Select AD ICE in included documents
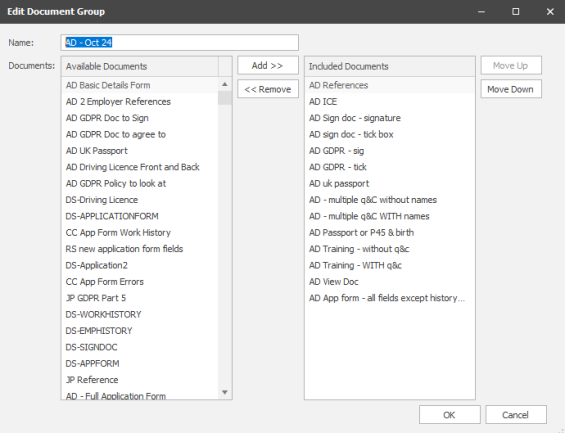 pos(390,102)
